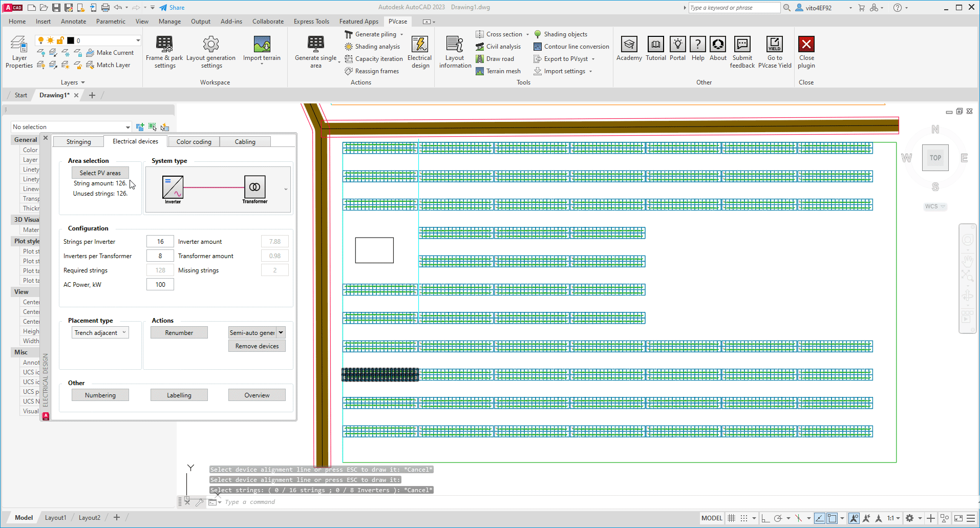Run Civil analysis tool

[498, 47]
